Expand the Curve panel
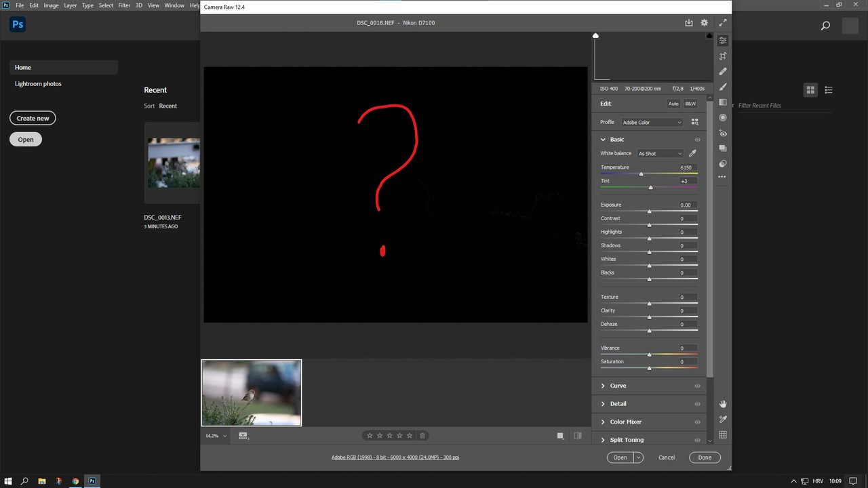 click(603, 386)
